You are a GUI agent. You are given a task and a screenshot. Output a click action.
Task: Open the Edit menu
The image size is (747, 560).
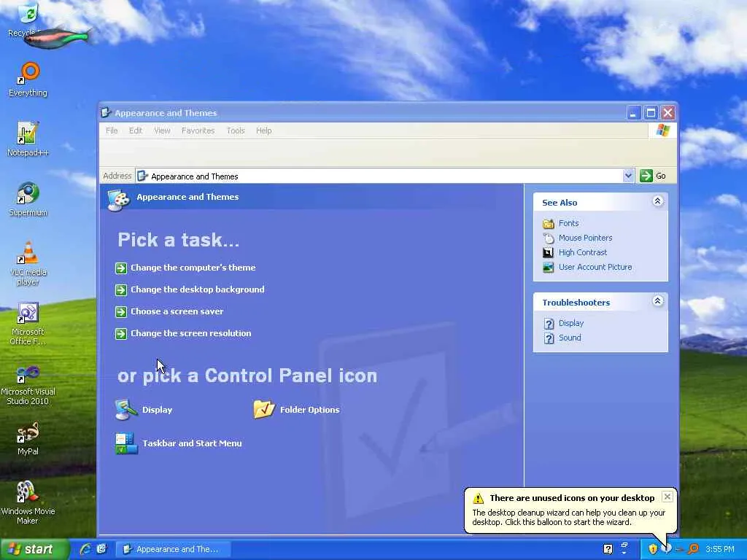tap(136, 131)
